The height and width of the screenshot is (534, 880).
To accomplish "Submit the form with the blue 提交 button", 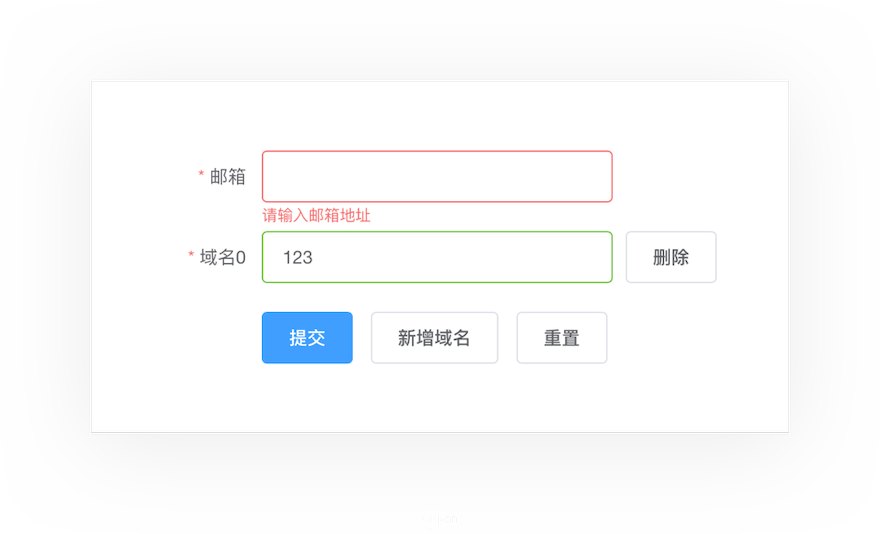I will click(x=307, y=337).
